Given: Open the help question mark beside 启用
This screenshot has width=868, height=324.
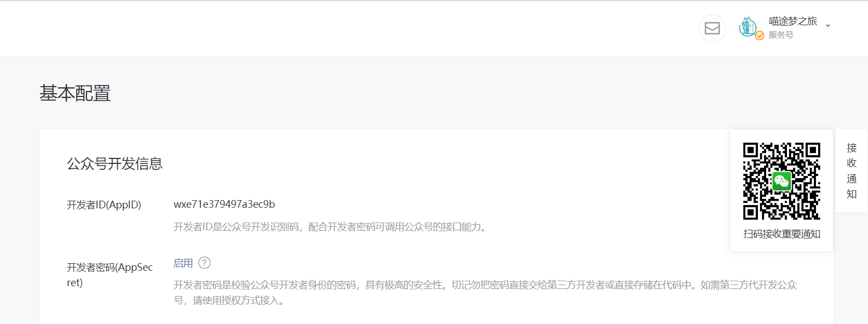Looking at the screenshot, I should (x=204, y=263).
